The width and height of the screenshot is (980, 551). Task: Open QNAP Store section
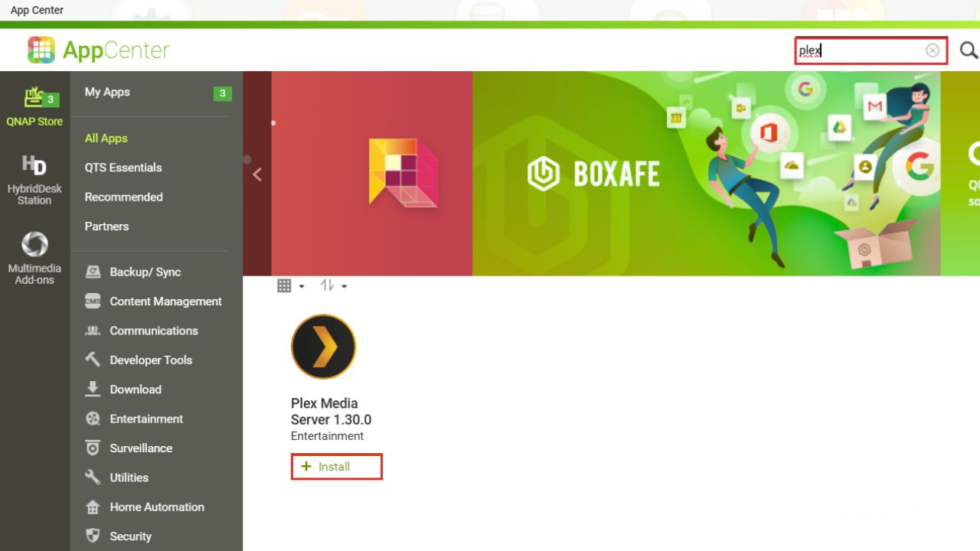(34, 106)
